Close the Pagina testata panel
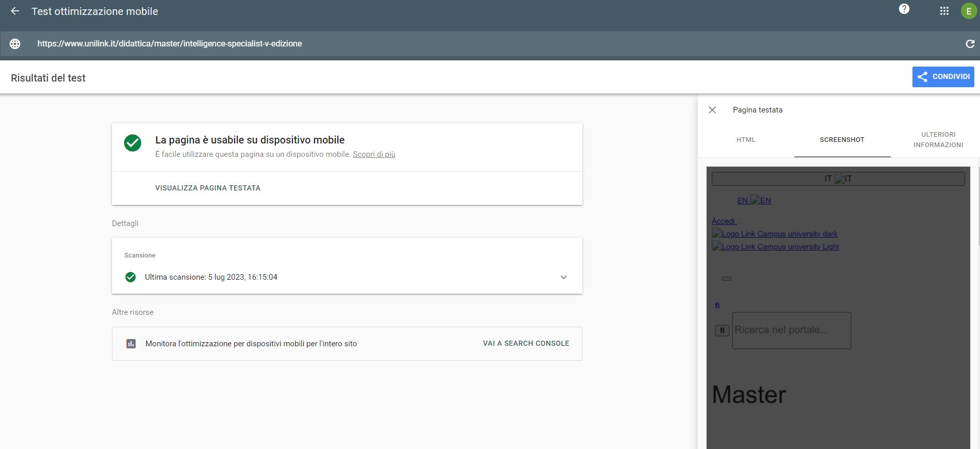This screenshot has height=449, width=980. point(712,110)
